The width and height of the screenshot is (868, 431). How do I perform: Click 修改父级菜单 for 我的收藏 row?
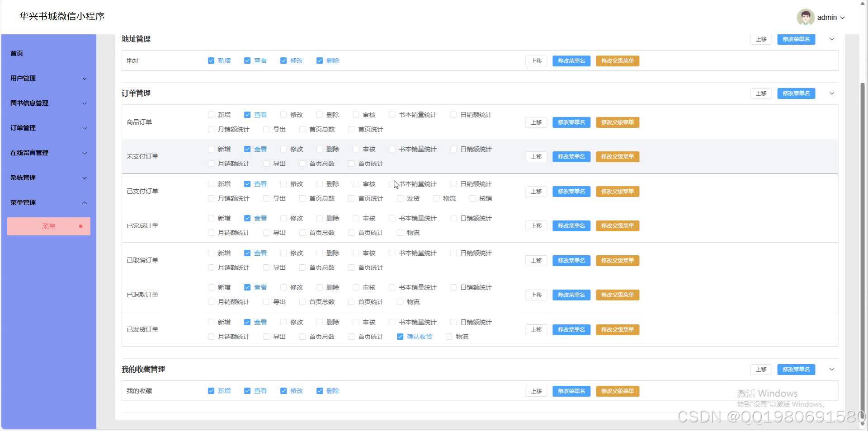point(618,391)
